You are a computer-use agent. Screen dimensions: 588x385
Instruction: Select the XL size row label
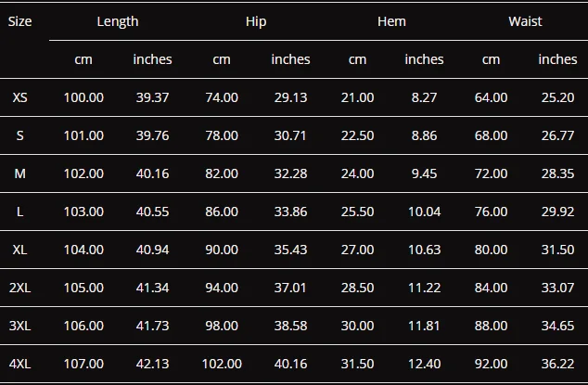click(x=19, y=250)
